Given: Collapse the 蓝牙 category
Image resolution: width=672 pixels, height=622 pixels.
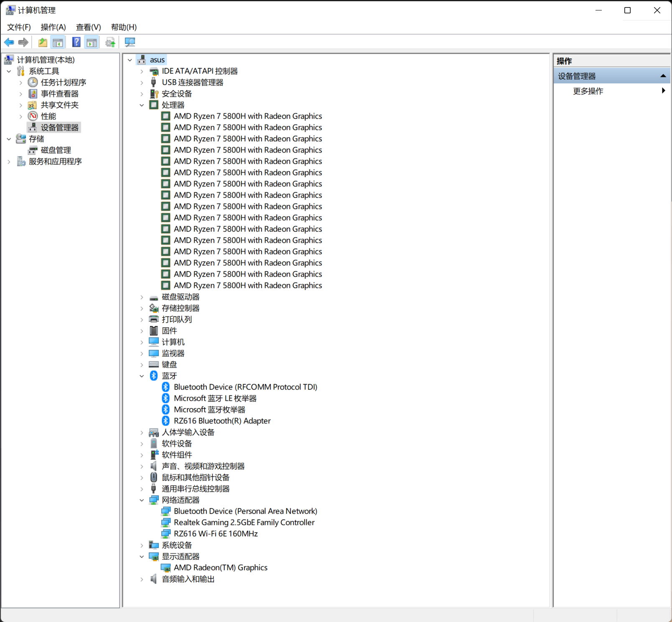Looking at the screenshot, I should (142, 376).
